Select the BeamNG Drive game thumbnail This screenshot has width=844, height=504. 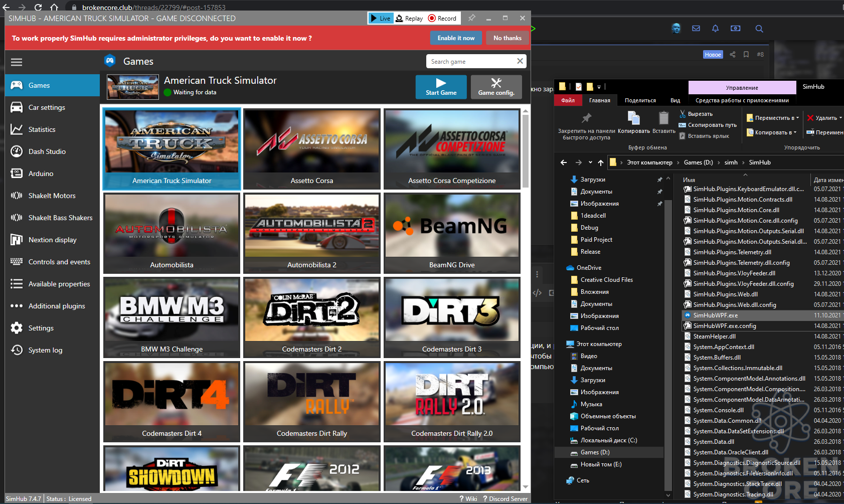(x=452, y=233)
